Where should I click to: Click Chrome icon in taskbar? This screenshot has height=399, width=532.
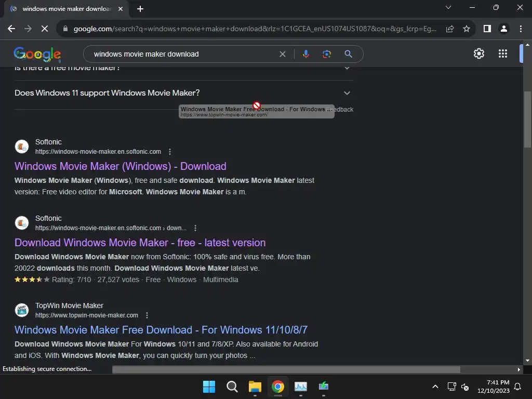277,387
